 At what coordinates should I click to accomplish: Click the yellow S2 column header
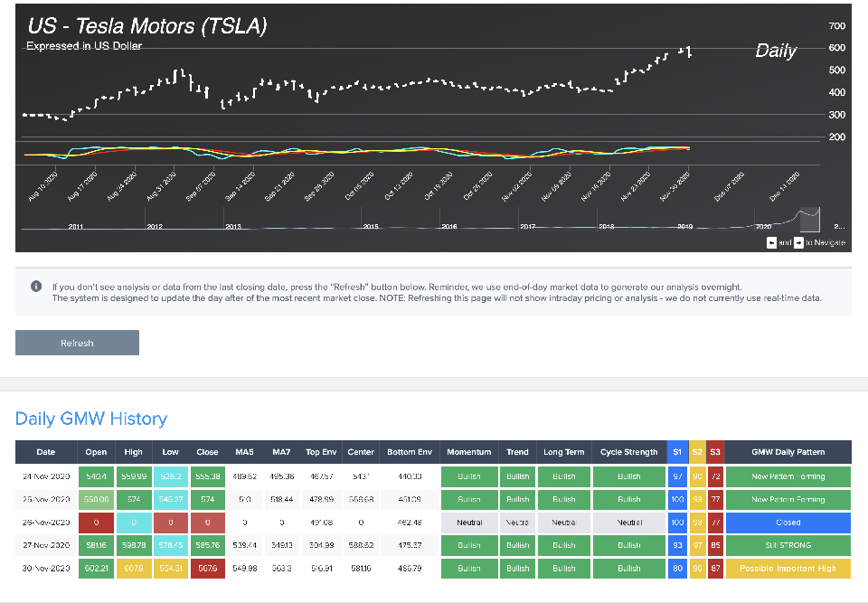696,452
